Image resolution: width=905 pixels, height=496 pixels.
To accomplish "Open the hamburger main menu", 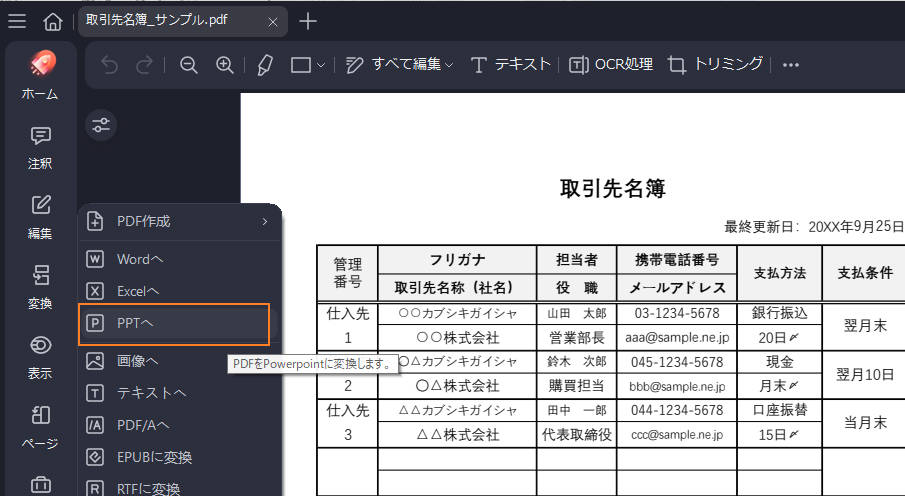I will point(17,21).
